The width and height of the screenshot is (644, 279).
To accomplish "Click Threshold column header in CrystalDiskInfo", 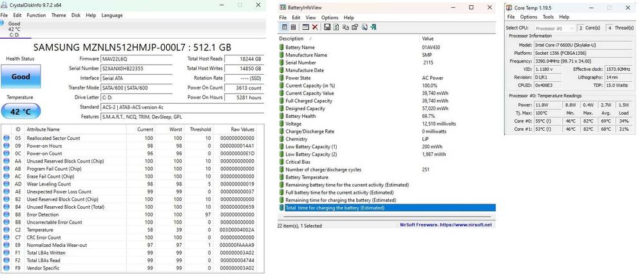I will coord(200,129).
